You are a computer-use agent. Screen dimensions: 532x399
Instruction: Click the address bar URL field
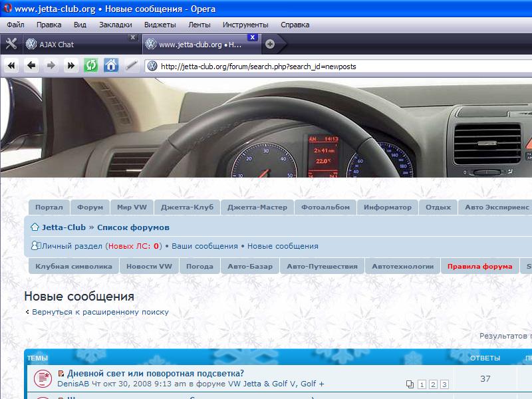[332, 66]
